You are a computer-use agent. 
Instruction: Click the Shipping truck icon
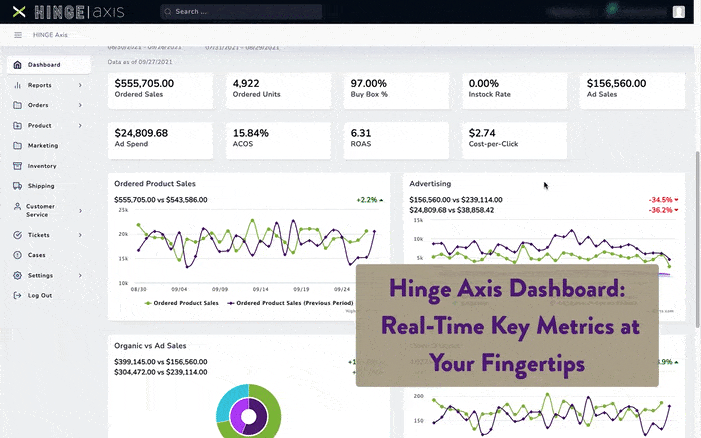click(17, 186)
